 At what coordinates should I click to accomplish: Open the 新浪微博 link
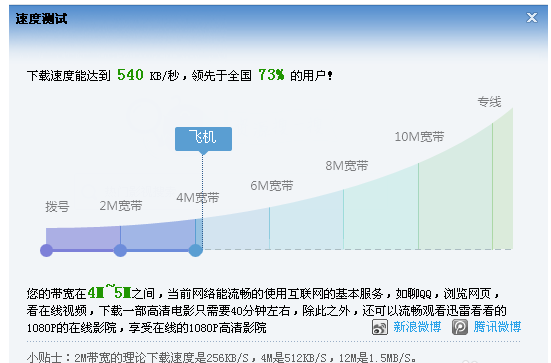click(x=417, y=327)
